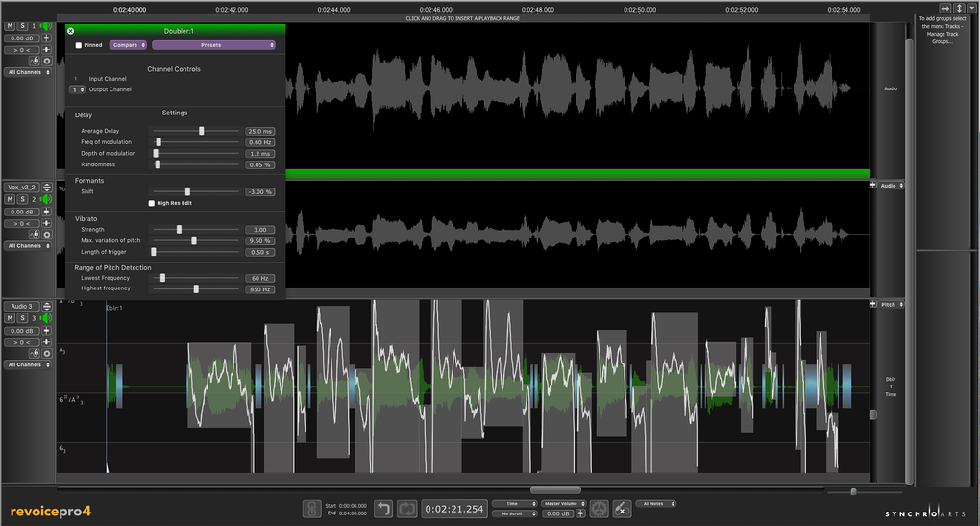The image size is (980, 526).
Task: Toggle the lock icon on track 1
Action: [35, 61]
